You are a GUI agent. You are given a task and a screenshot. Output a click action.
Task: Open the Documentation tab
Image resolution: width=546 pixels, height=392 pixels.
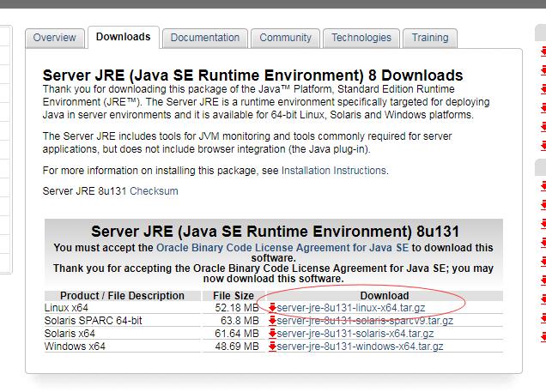(x=205, y=38)
